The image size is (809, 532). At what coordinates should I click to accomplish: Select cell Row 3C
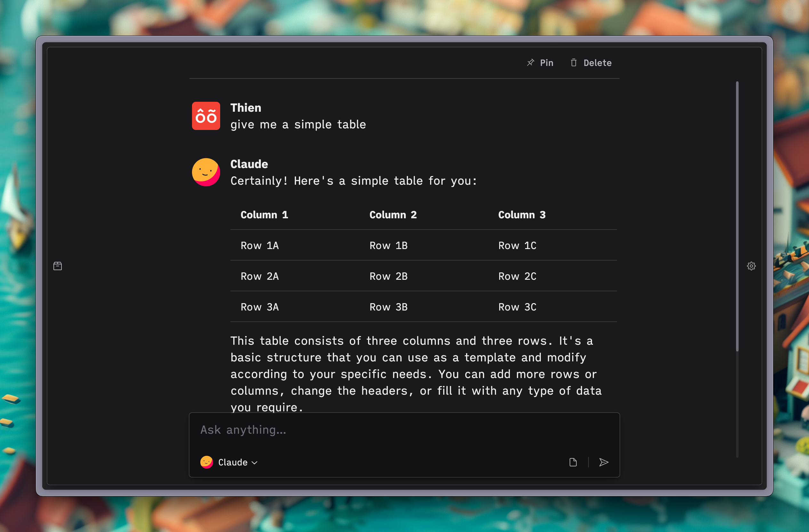coord(517,307)
